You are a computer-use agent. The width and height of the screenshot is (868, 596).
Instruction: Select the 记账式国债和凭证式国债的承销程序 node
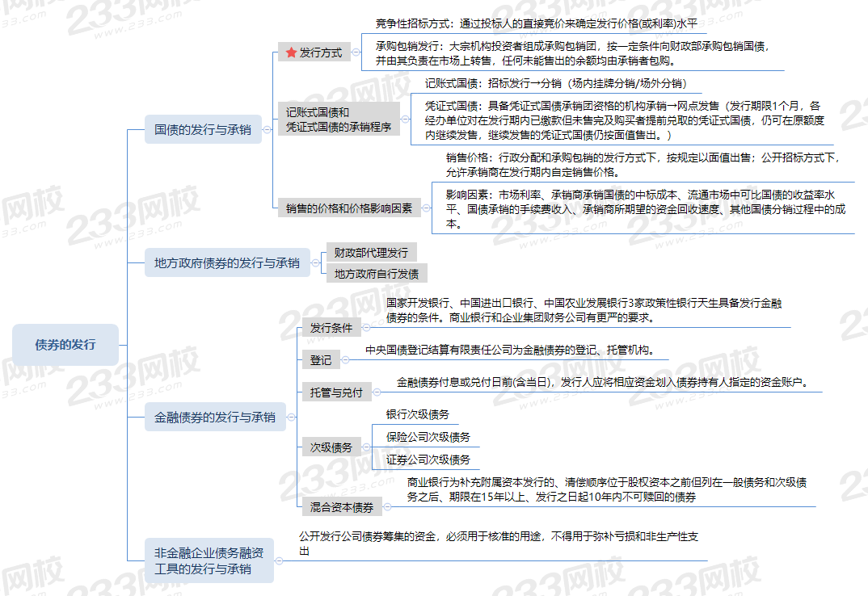pyautogui.click(x=339, y=120)
